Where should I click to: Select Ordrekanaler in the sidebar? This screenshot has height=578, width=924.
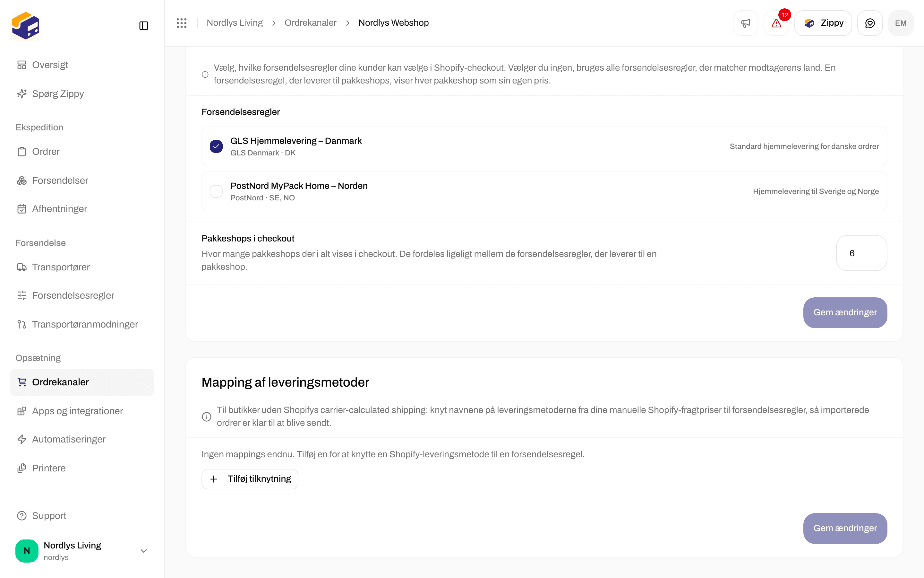tap(82, 382)
